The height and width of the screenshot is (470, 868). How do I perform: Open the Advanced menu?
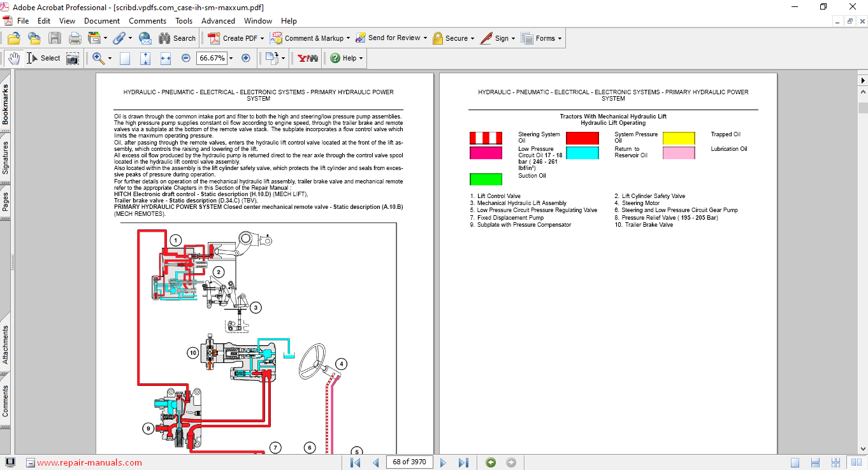click(218, 20)
